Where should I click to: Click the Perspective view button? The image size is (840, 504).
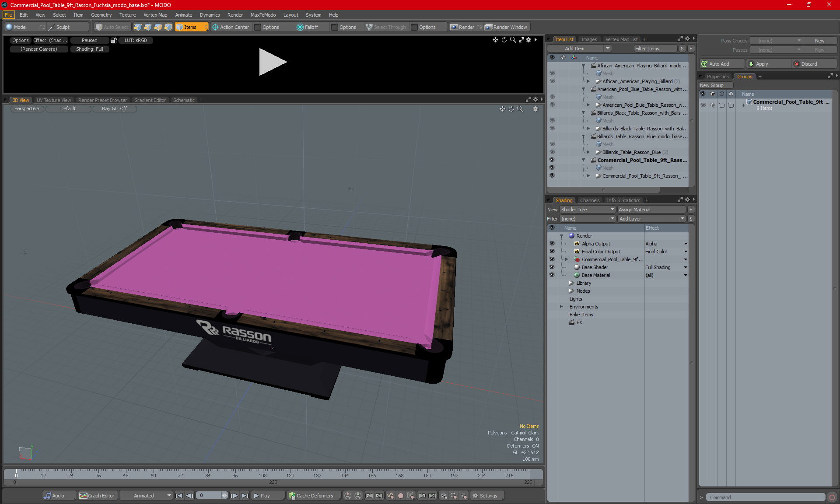(27, 109)
